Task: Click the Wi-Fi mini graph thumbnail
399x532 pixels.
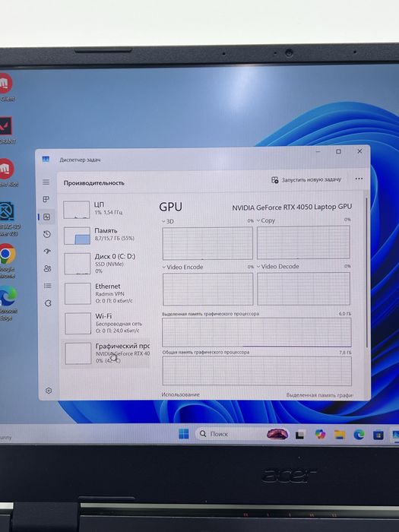Action: tap(78, 323)
